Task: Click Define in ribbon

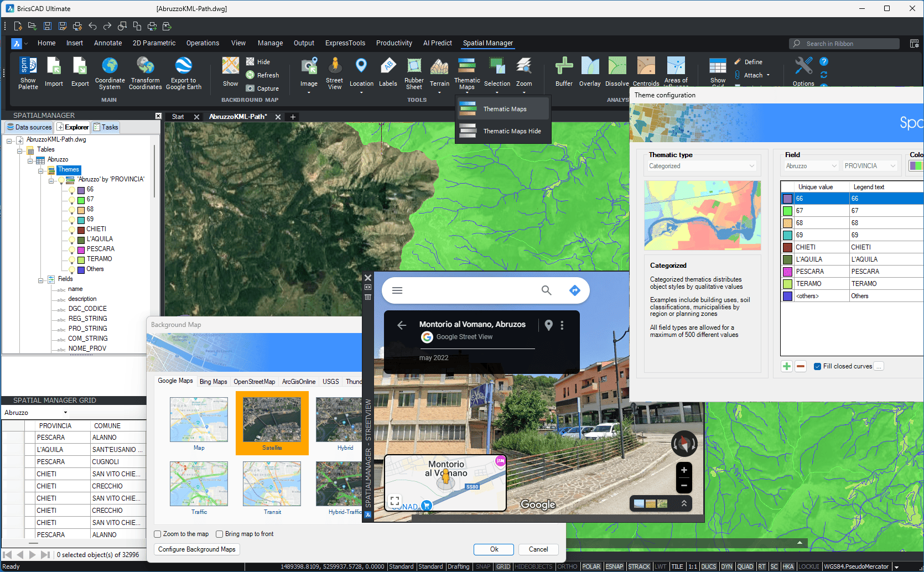Action: click(749, 62)
